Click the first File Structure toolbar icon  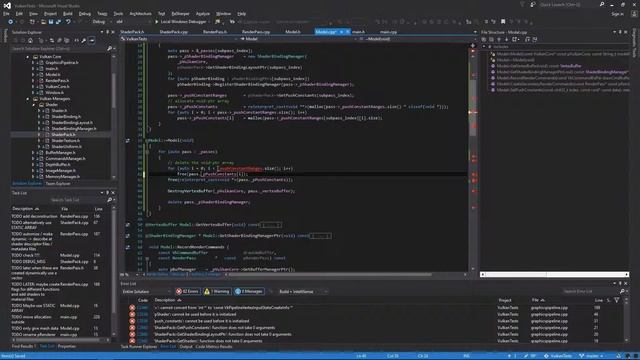coord(484,40)
